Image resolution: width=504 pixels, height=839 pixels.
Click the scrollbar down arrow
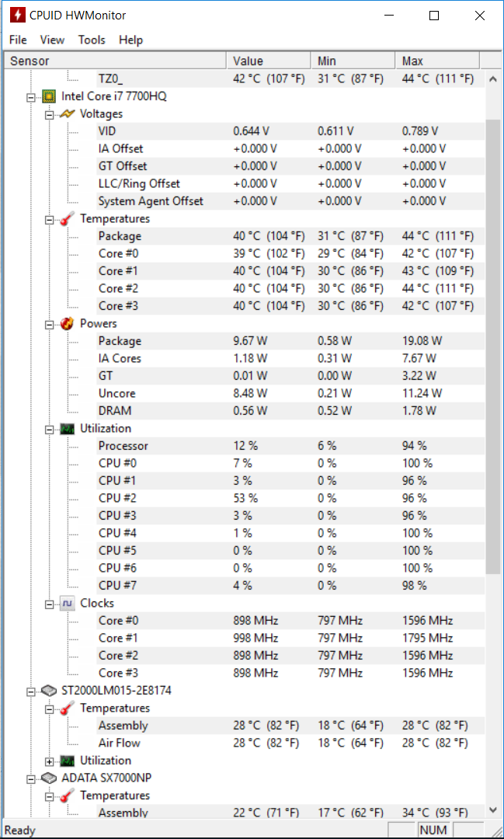point(493,811)
